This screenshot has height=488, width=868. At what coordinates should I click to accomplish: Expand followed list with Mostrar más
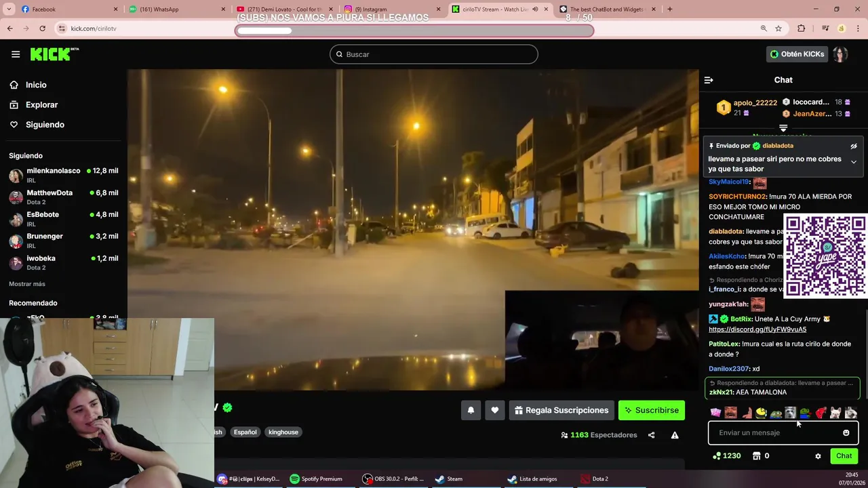pyautogui.click(x=27, y=284)
